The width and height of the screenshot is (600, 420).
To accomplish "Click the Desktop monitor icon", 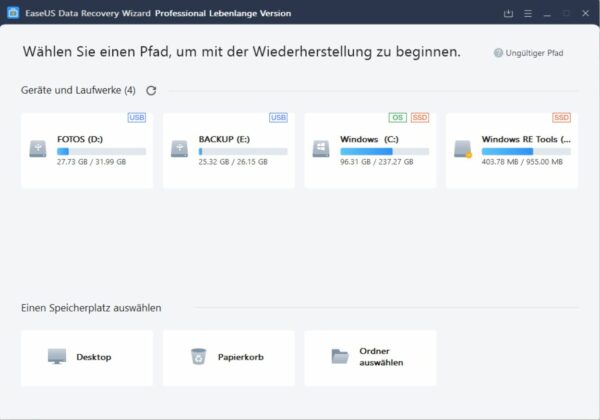I will tap(57, 357).
